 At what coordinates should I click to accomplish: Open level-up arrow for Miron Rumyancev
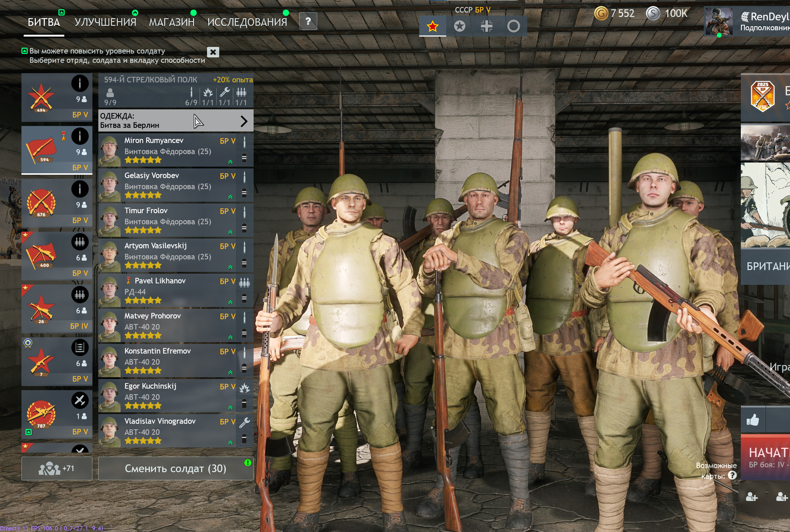[230, 162]
